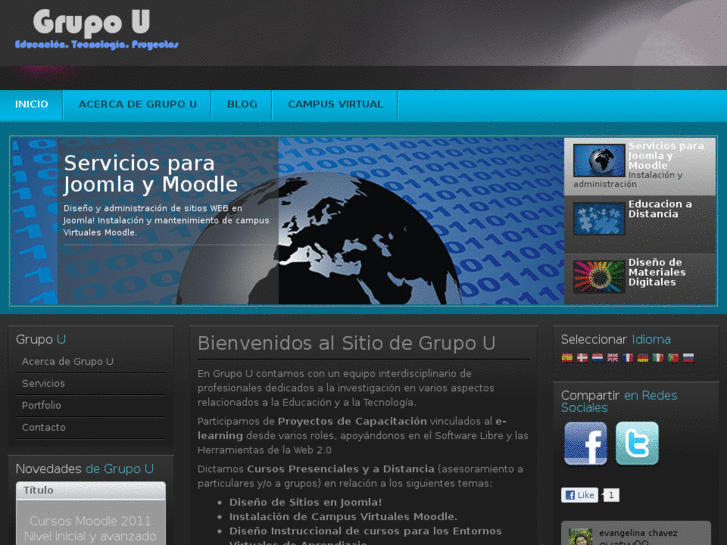Open the BLOG tab

point(242,104)
